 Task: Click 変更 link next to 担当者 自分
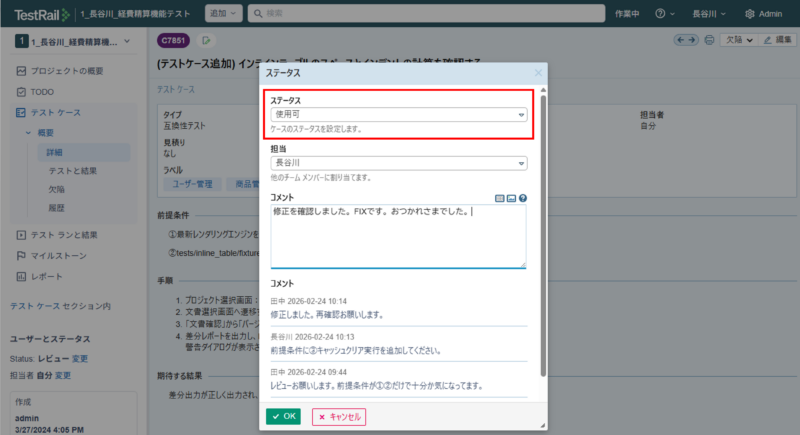[x=63, y=375]
